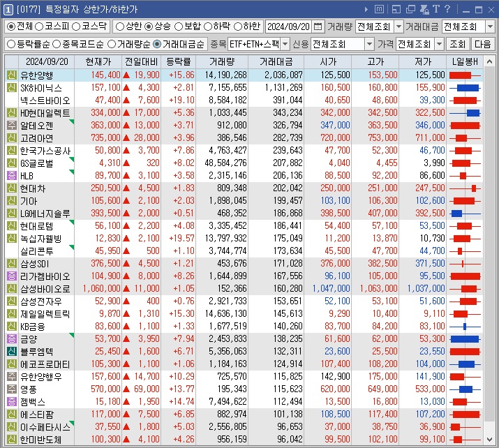Click the 다음 next button
Image resolution: width=499 pixels, height=448 pixels.
[x=482, y=44]
